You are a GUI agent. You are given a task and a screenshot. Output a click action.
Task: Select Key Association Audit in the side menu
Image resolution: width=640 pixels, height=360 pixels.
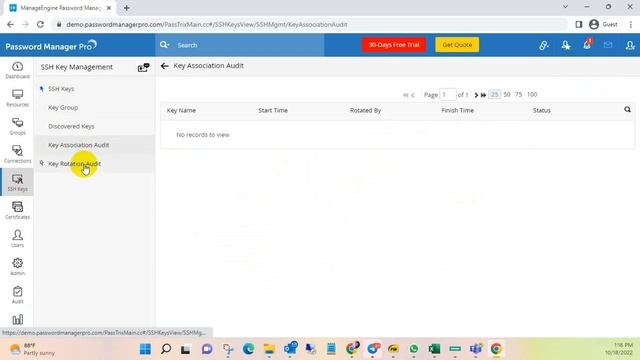pos(78,145)
